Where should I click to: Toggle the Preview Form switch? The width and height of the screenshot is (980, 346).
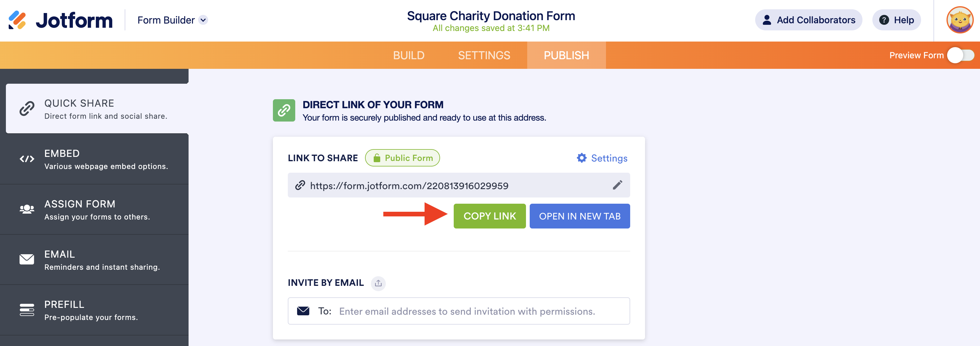(x=960, y=55)
